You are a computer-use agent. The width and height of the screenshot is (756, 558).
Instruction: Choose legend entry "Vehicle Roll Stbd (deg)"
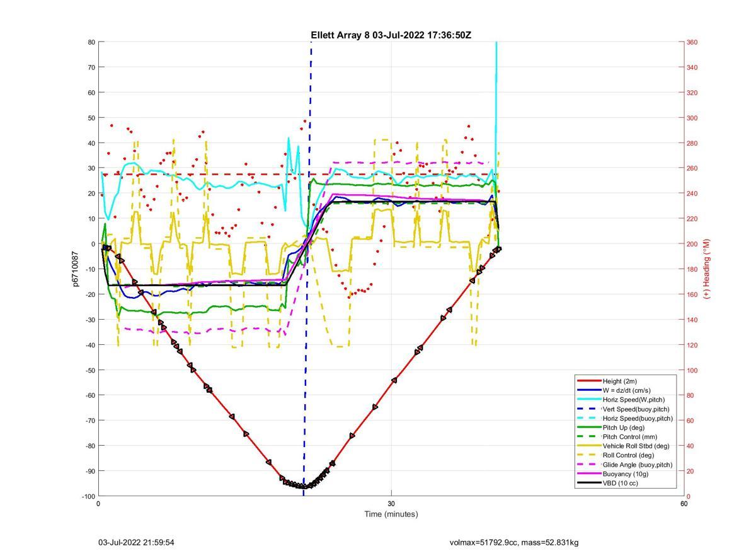tap(636, 446)
